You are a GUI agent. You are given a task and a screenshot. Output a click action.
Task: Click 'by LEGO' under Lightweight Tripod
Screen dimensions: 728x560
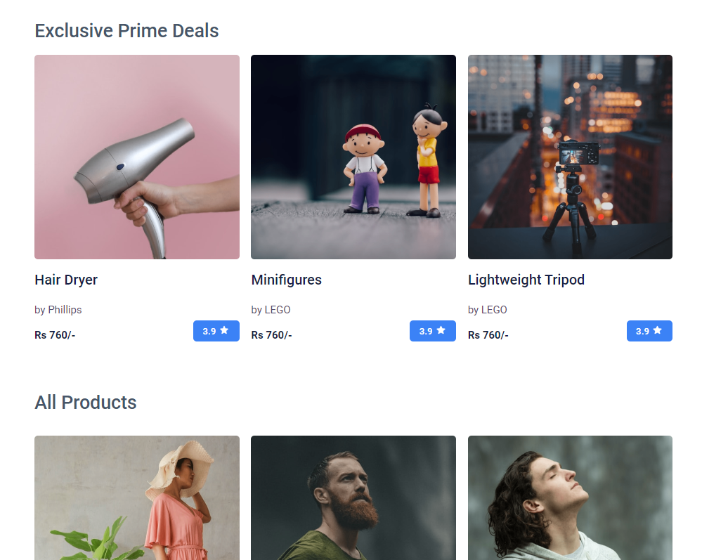[x=488, y=310]
